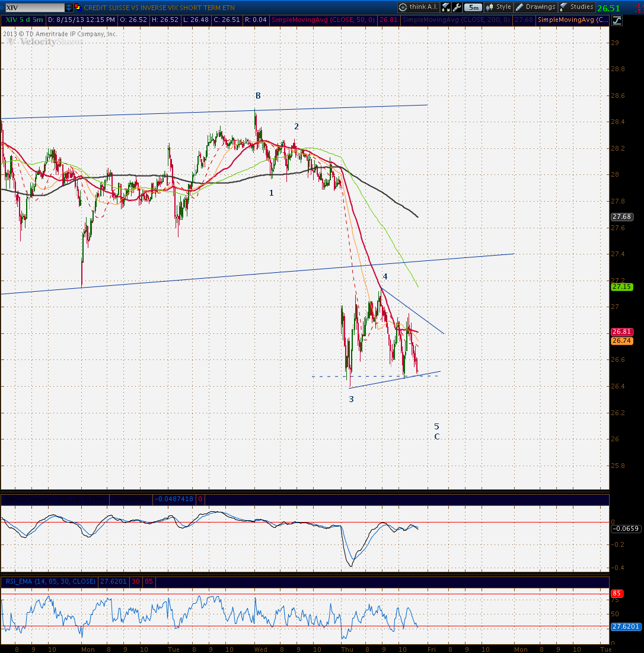Click the CREDIT SUISSE VS INVERSE VIX title
The width and height of the screenshot is (644, 653).
(x=159, y=8)
